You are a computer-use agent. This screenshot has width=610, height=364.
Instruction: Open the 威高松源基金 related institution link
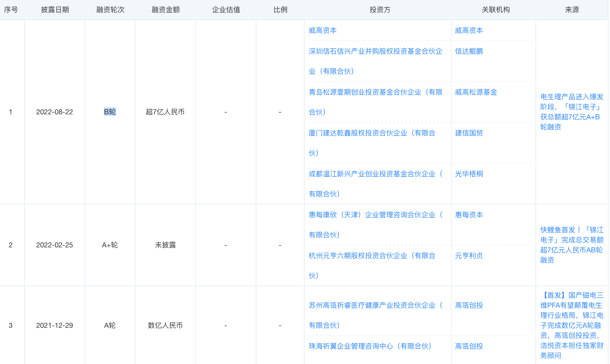click(x=476, y=92)
